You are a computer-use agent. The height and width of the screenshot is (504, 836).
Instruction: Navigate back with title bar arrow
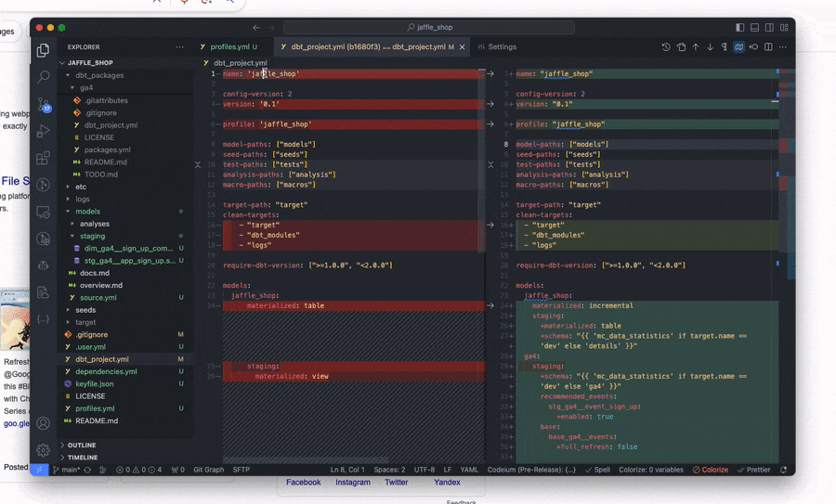click(256, 27)
